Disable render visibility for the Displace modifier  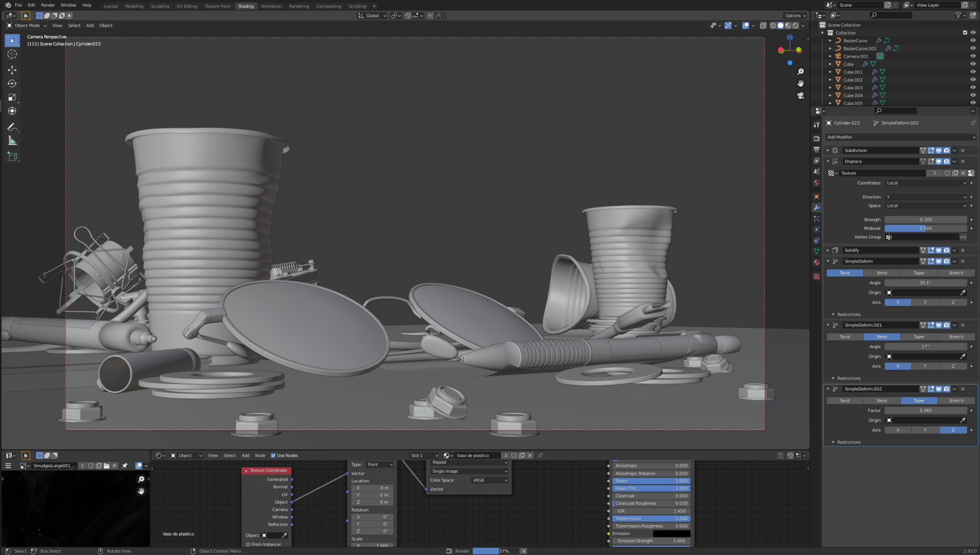click(947, 161)
